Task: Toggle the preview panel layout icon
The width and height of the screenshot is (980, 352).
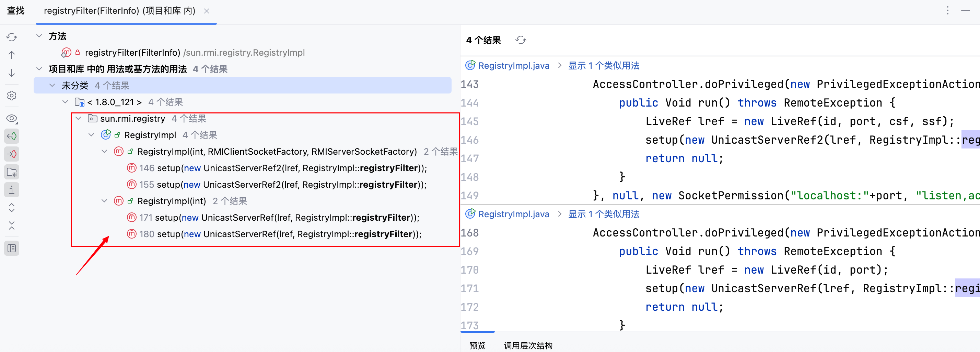Action: [12, 249]
